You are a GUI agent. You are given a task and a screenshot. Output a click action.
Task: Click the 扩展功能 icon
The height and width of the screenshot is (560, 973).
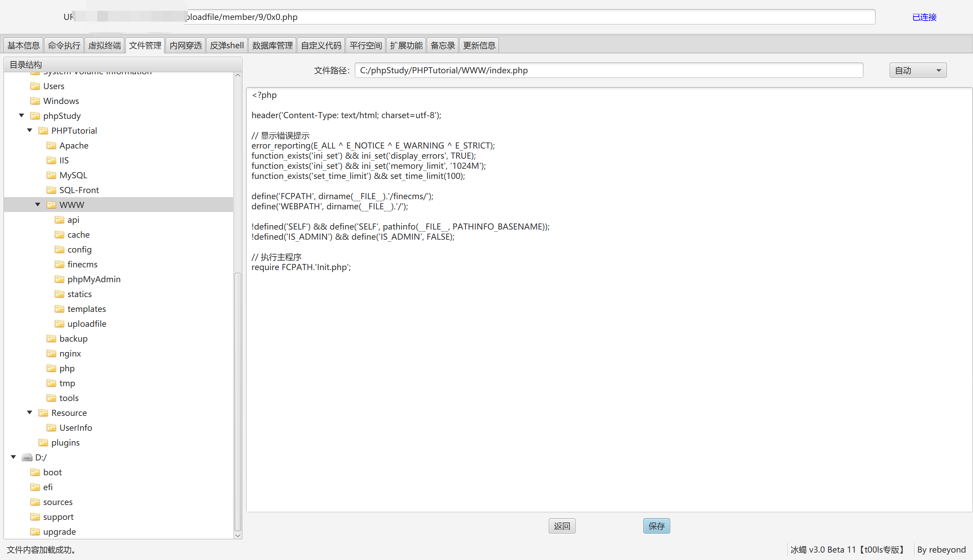click(x=406, y=45)
